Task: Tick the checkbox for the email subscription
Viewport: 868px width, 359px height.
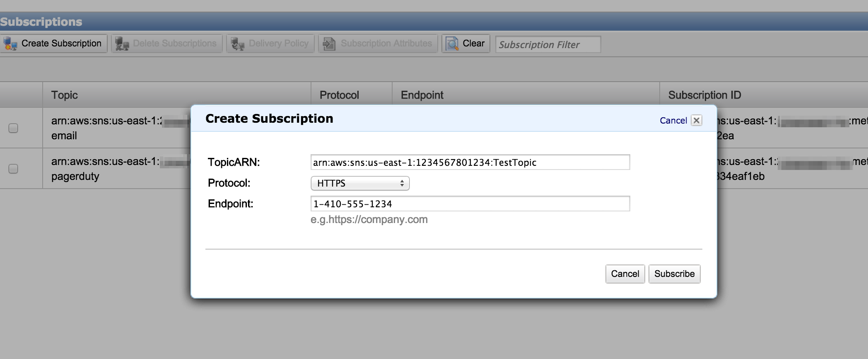Action: pyautogui.click(x=13, y=128)
